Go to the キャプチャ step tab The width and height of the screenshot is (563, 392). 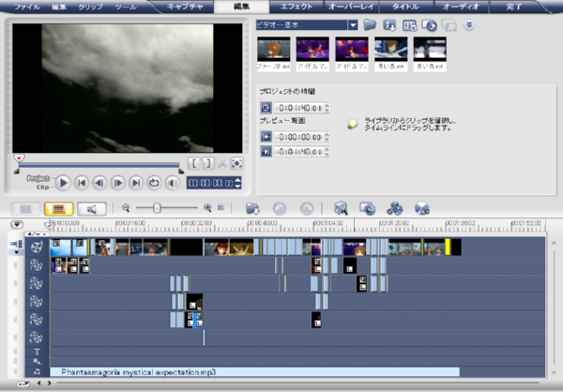(185, 7)
